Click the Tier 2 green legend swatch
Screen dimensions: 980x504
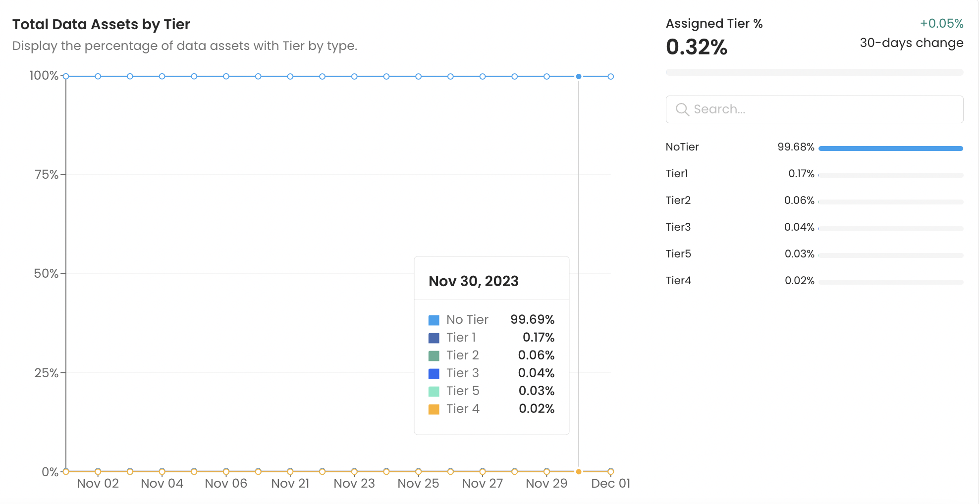[x=434, y=356]
